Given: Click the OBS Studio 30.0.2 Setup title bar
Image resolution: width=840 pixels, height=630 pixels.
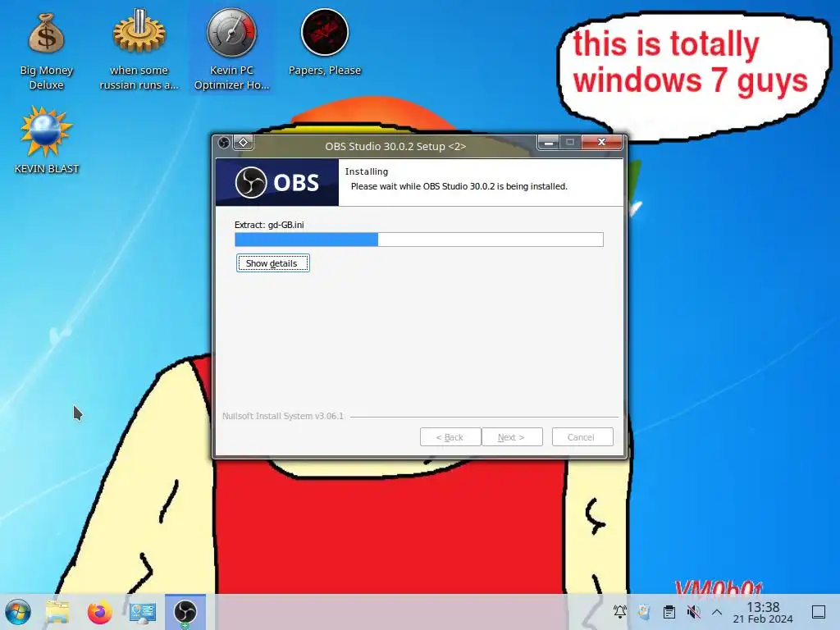Looking at the screenshot, I should tap(395, 146).
